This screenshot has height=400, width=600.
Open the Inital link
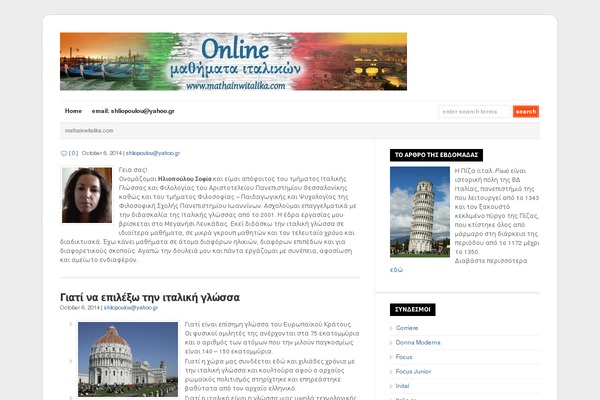point(402,386)
